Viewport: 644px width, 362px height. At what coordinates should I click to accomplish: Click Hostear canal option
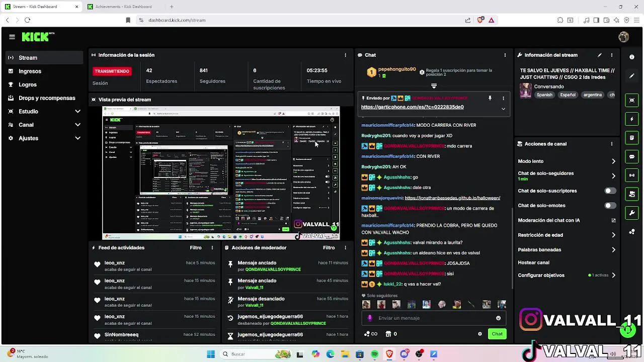[x=533, y=262]
